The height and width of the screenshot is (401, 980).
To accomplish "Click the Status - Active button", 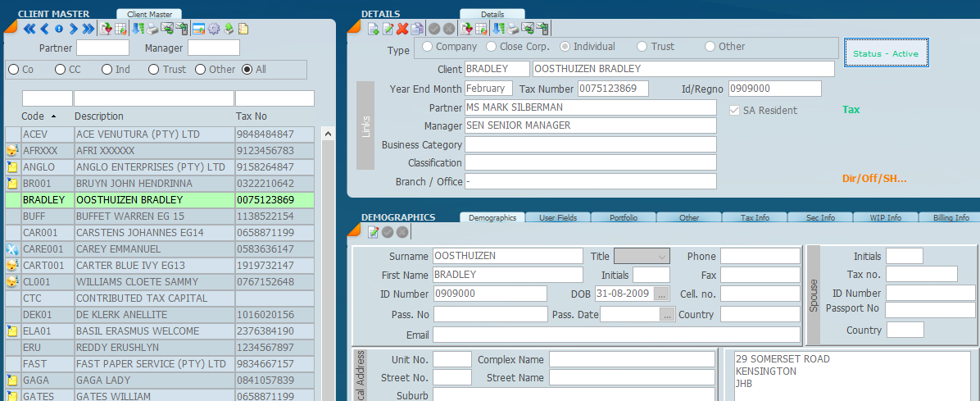I will pos(886,53).
